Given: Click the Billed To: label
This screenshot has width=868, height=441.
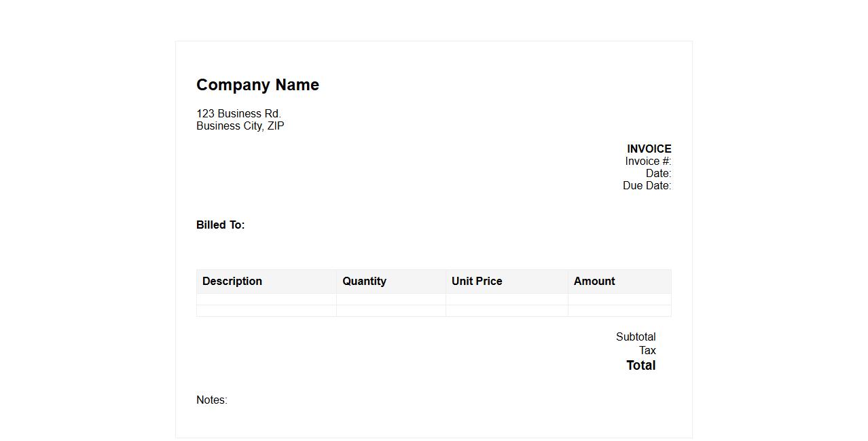Looking at the screenshot, I should 220,225.
